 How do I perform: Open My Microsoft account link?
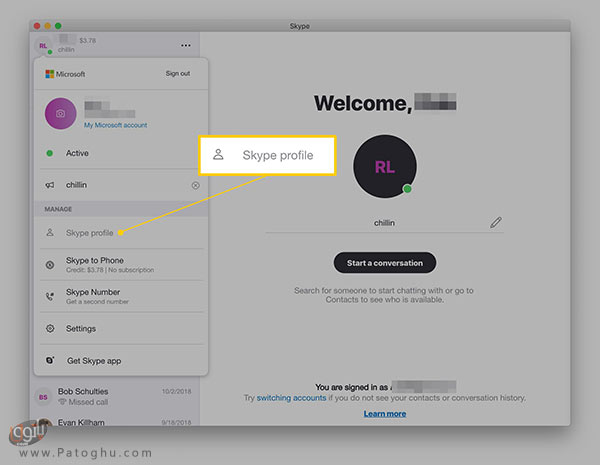(x=116, y=125)
